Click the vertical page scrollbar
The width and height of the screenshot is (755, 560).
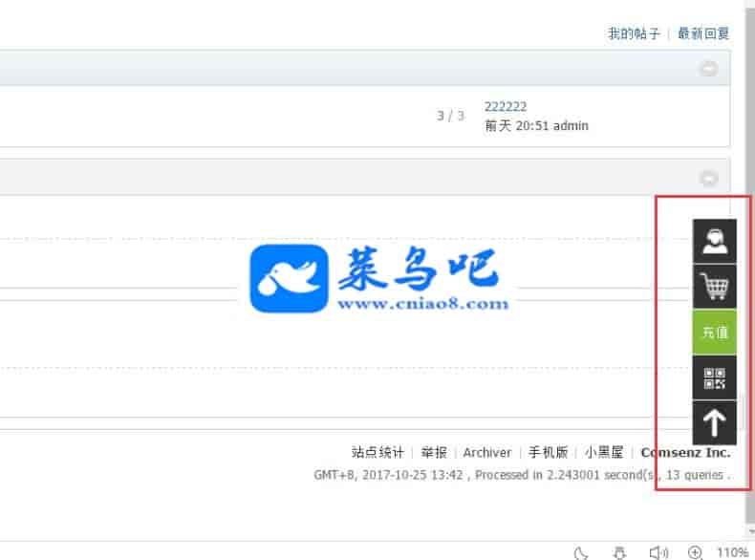click(x=750, y=265)
